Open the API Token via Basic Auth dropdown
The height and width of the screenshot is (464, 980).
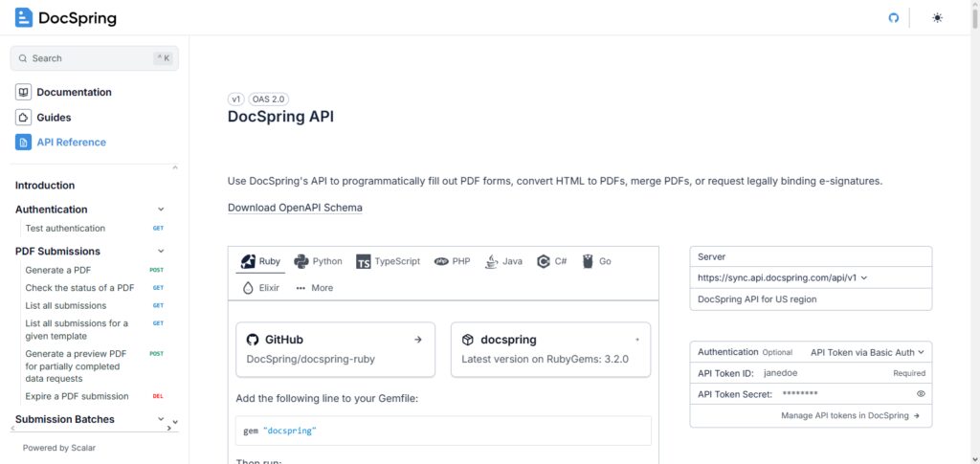pyautogui.click(x=867, y=352)
